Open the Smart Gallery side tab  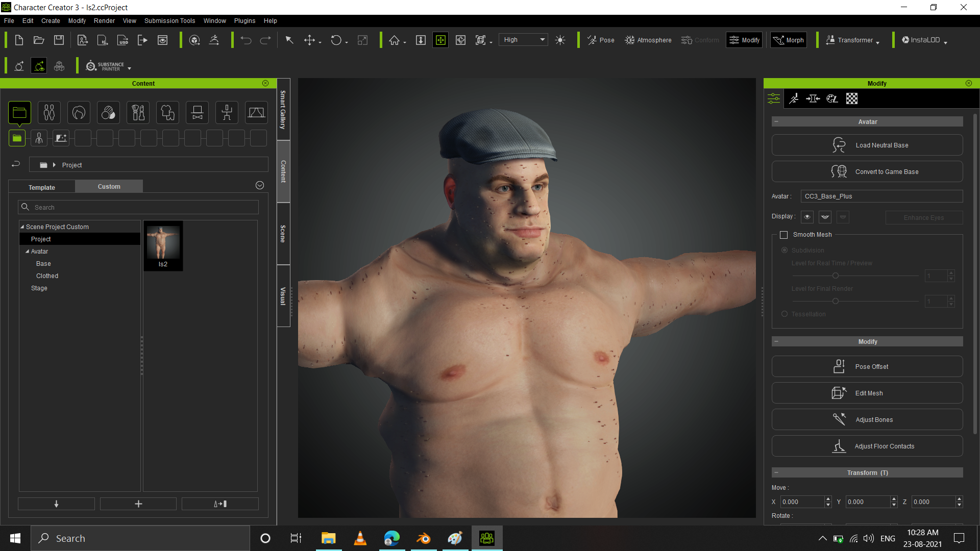point(283,110)
